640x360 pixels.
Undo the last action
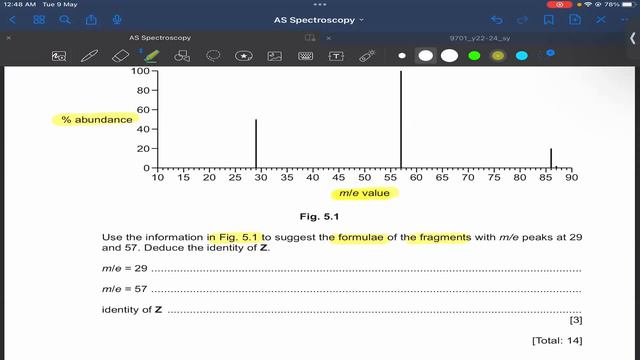click(497, 20)
